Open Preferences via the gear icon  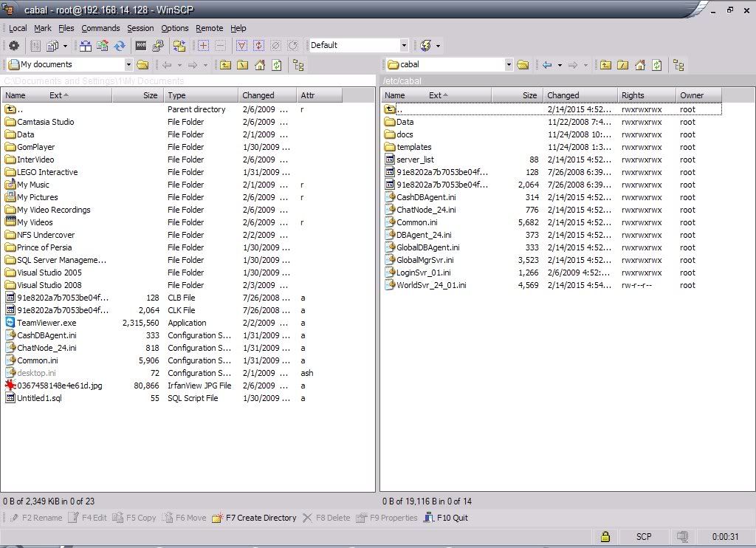point(14,46)
